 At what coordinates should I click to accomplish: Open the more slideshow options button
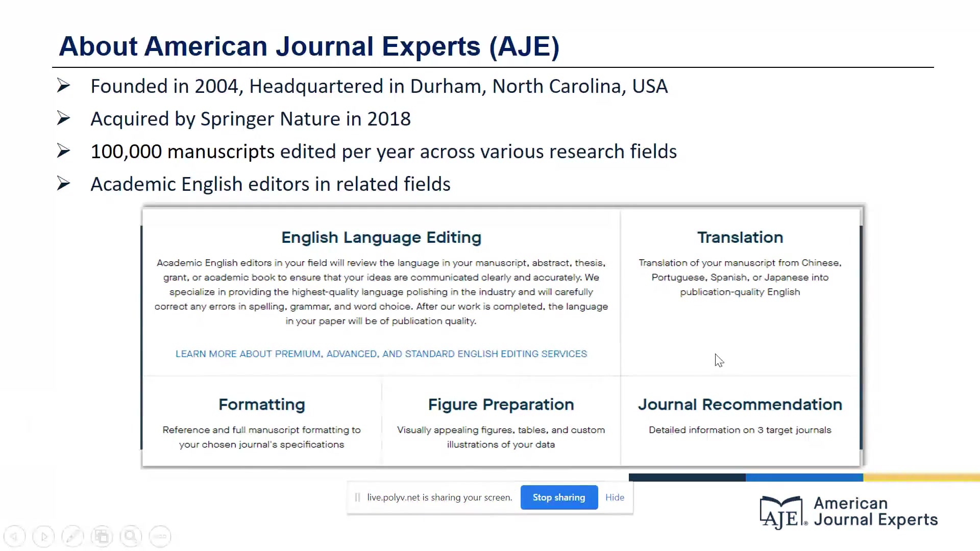tap(160, 536)
